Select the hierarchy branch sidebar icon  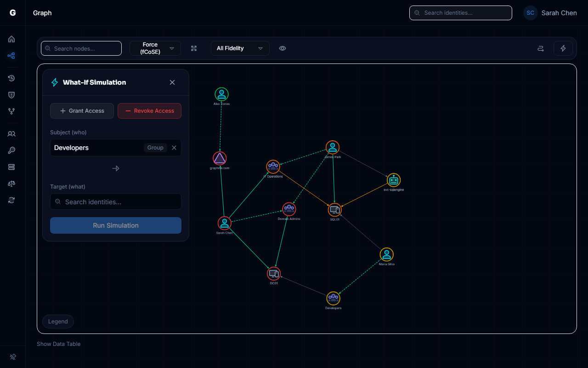pyautogui.click(x=11, y=111)
